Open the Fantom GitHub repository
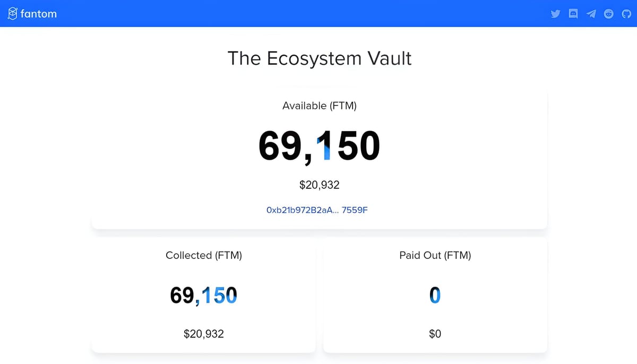 click(x=626, y=13)
